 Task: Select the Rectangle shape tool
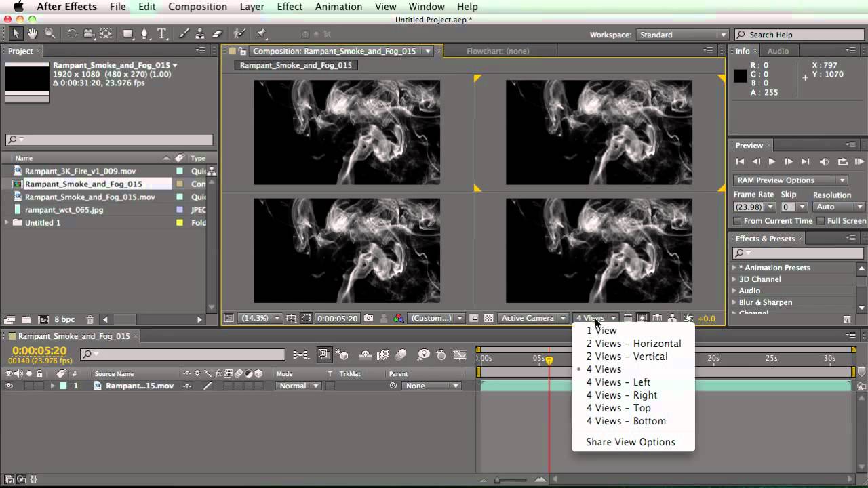(127, 33)
